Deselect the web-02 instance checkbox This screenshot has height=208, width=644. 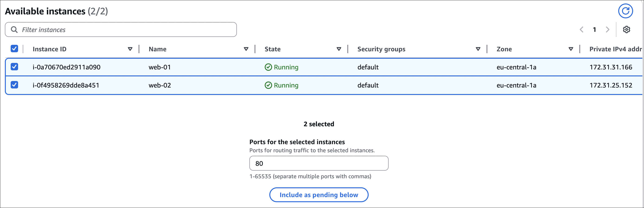[15, 85]
